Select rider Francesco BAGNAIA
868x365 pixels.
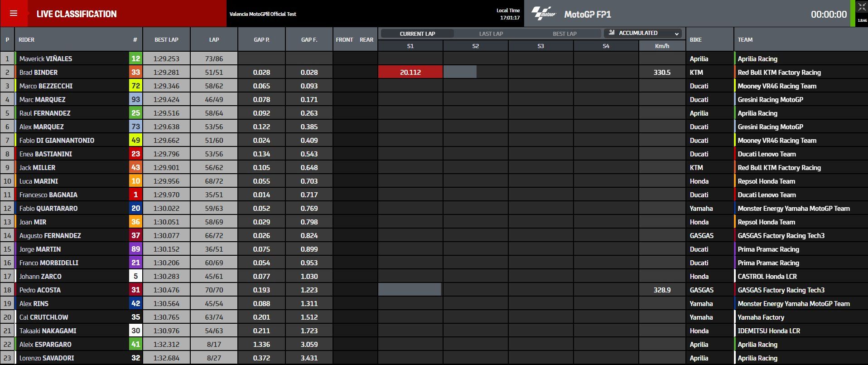[48, 195]
